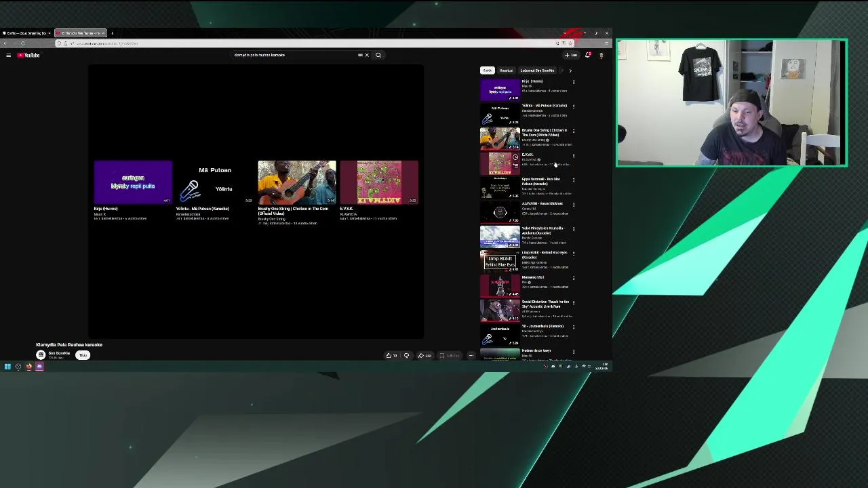Open options menu for Brushy One String video

point(573,131)
